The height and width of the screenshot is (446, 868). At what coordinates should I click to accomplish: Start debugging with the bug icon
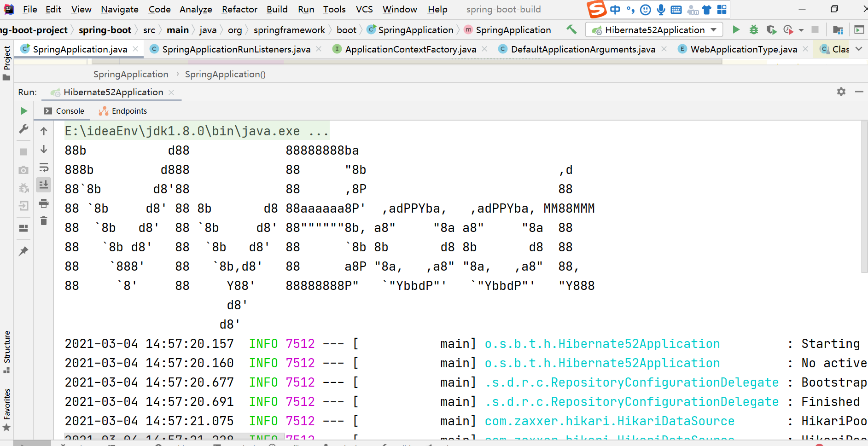click(753, 30)
